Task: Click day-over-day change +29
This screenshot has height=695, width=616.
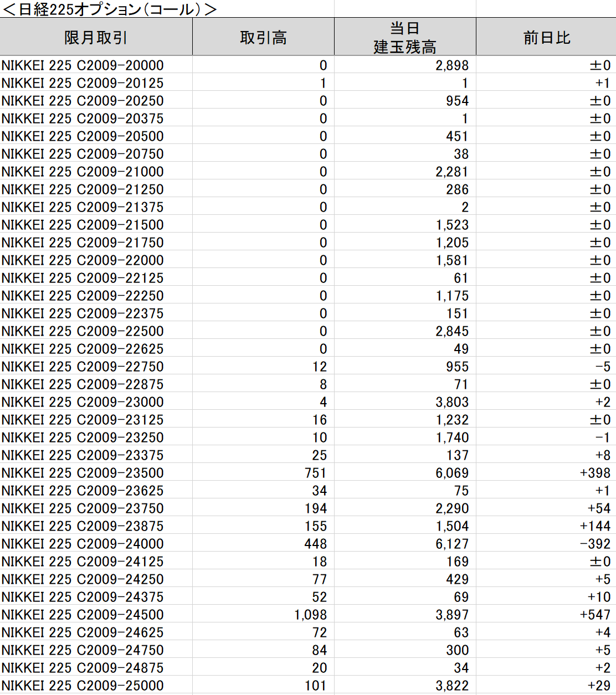Action: 599,686
